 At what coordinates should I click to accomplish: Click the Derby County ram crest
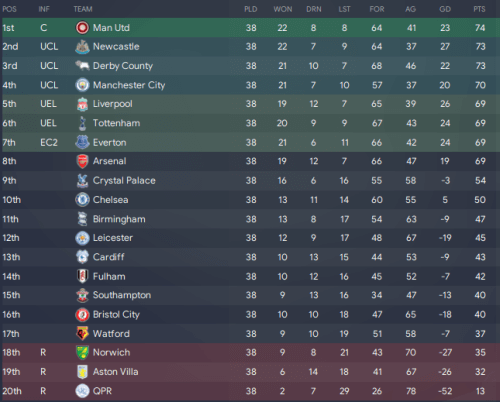tap(82, 65)
